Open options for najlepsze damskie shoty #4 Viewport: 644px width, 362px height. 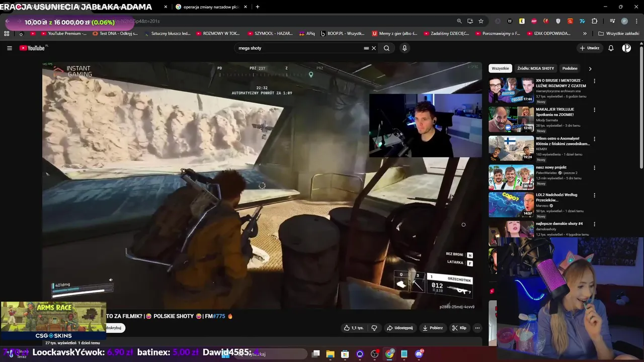[594, 224]
